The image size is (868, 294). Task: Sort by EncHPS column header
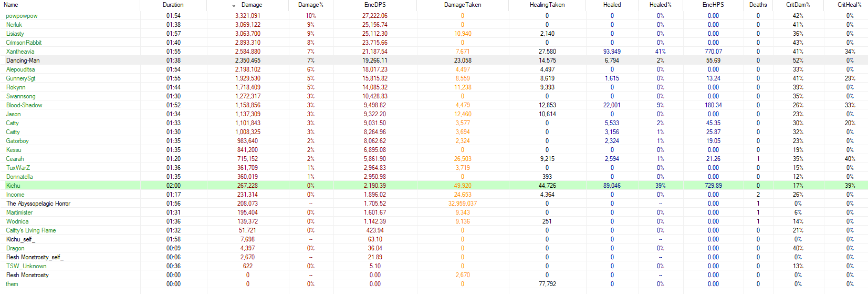713,5
